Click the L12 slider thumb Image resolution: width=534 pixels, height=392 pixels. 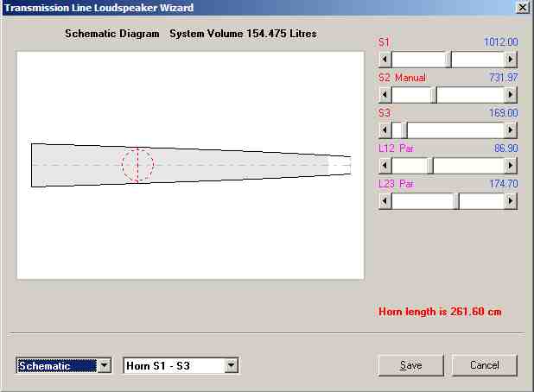(x=430, y=166)
